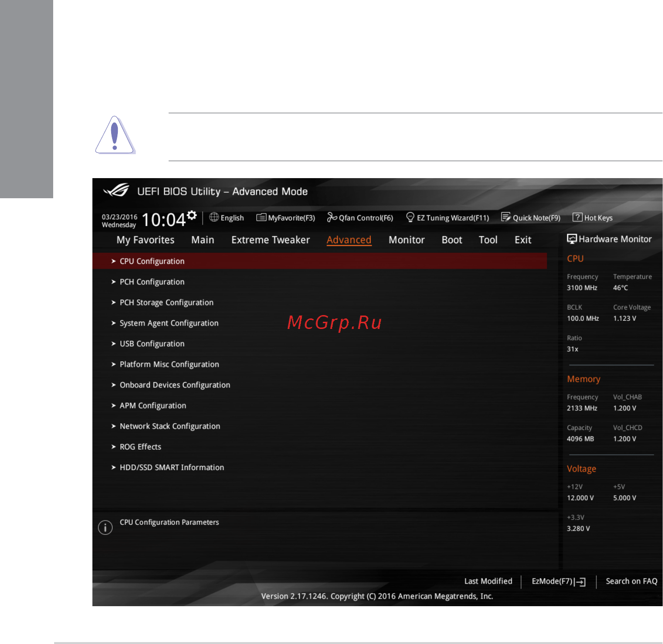
Task: Expand USB Configuration submenu arrow
Action: click(x=114, y=343)
